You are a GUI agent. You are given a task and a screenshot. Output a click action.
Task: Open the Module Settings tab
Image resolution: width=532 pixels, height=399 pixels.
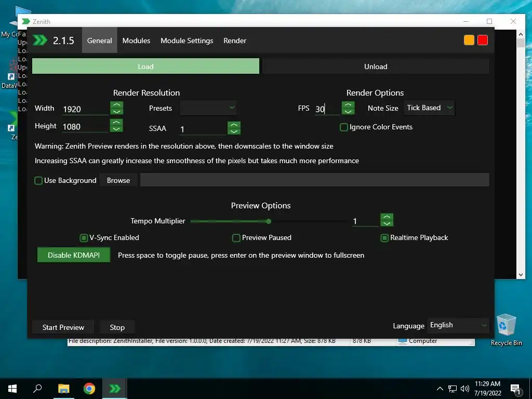pos(187,41)
